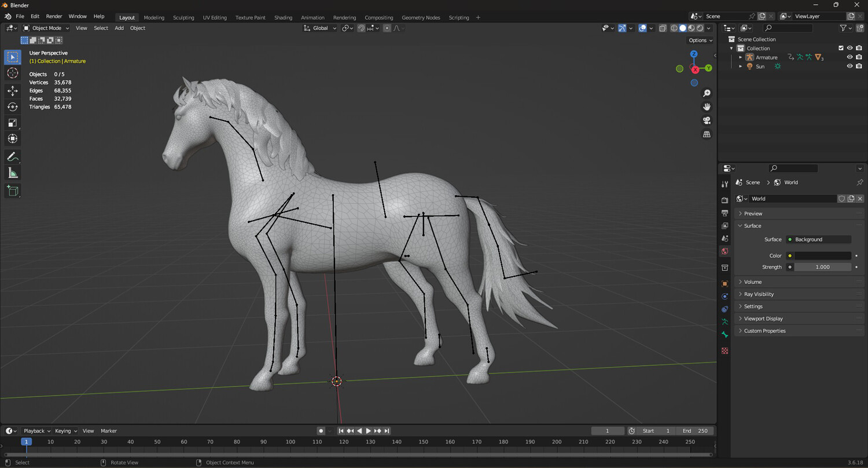
Task: Hide Armature in viewport via eye icon
Action: pos(850,57)
